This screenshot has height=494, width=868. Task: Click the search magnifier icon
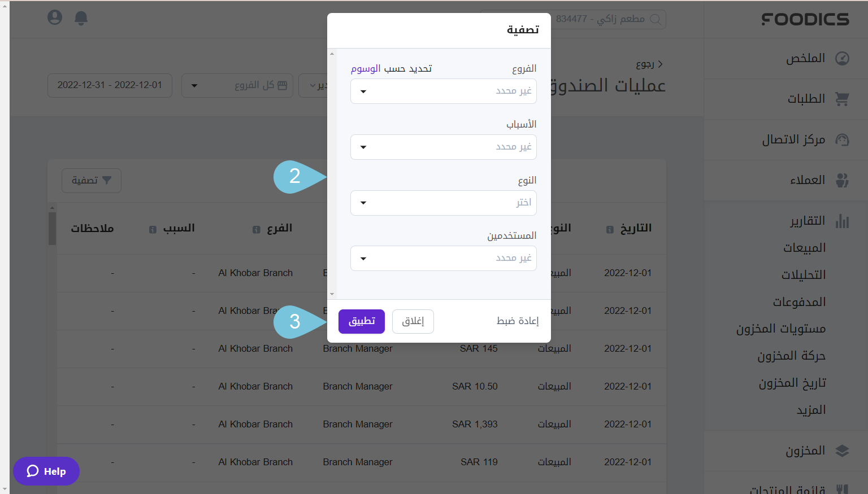(656, 19)
